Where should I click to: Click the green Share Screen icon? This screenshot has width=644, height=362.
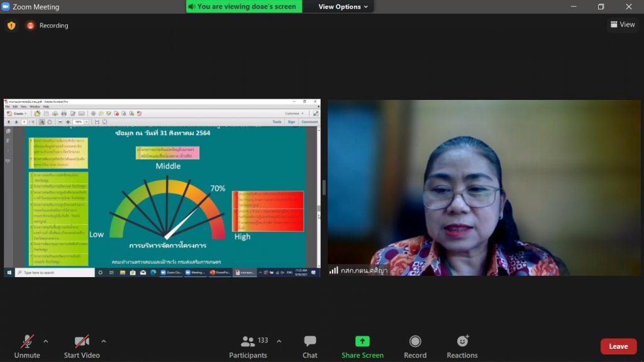tap(362, 341)
